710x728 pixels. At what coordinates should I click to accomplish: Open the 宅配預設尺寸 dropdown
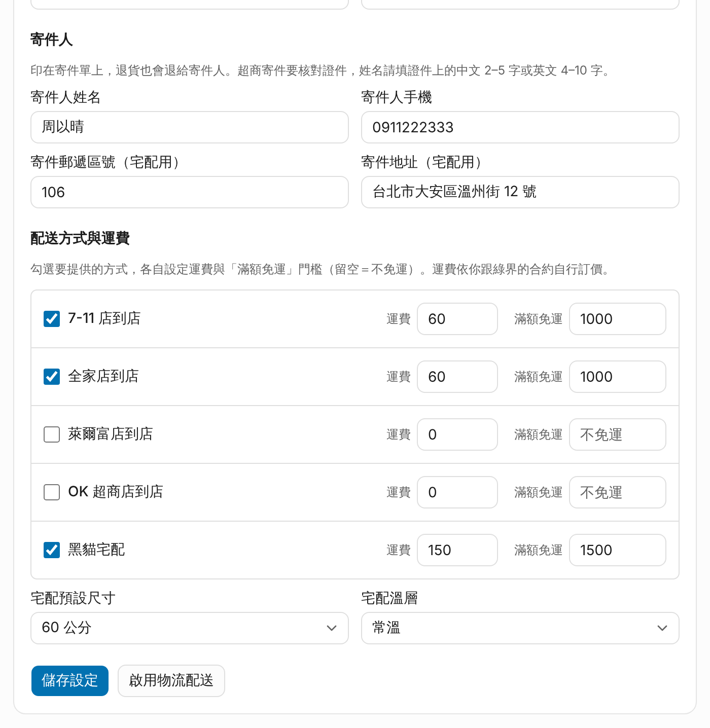[190, 628]
